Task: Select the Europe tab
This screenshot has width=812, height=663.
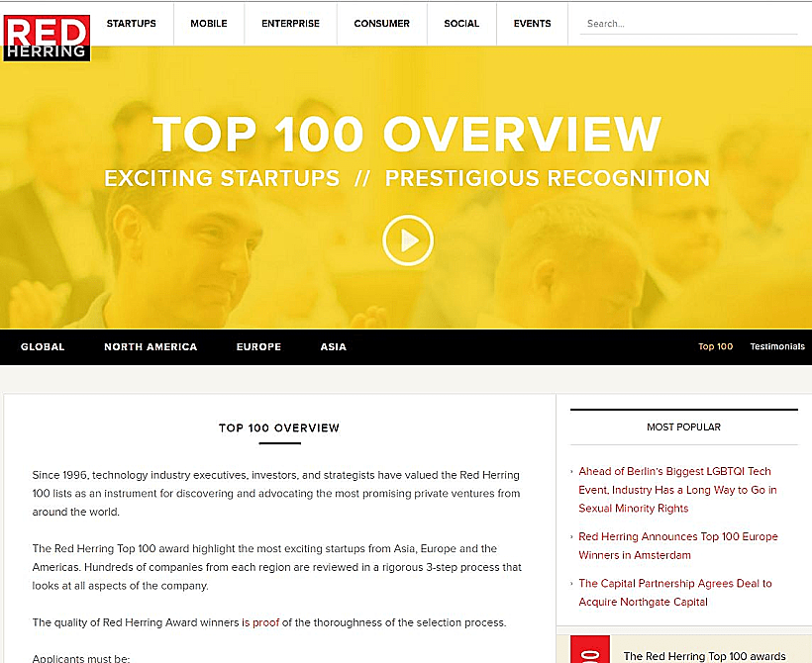Action: point(258,347)
